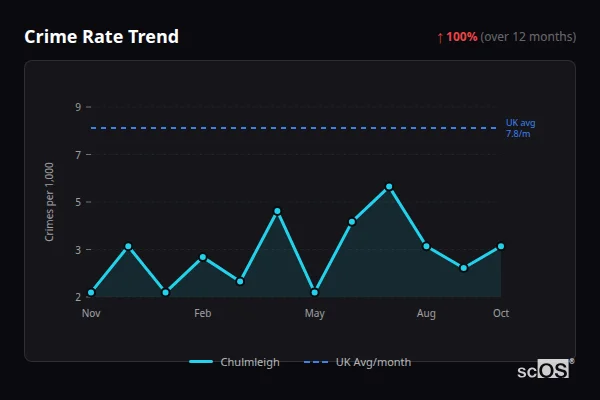Viewport: 600px width, 400px height.
Task: Click the dashed UK average line
Action: point(293,128)
